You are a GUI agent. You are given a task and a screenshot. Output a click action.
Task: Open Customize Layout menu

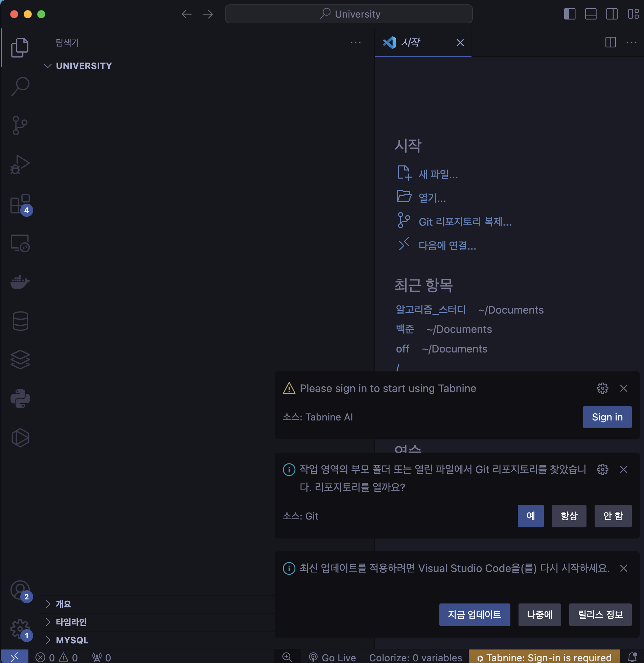click(x=633, y=14)
